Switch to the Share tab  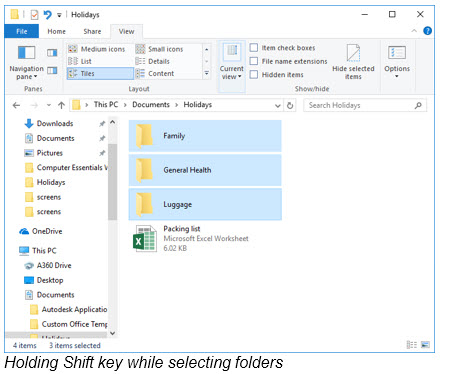point(92,31)
